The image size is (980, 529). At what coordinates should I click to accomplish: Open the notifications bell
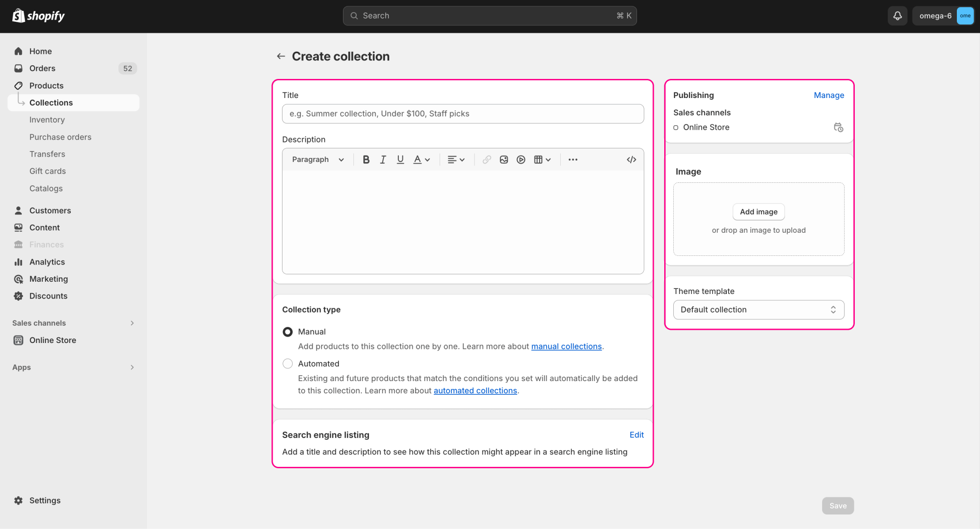click(897, 15)
